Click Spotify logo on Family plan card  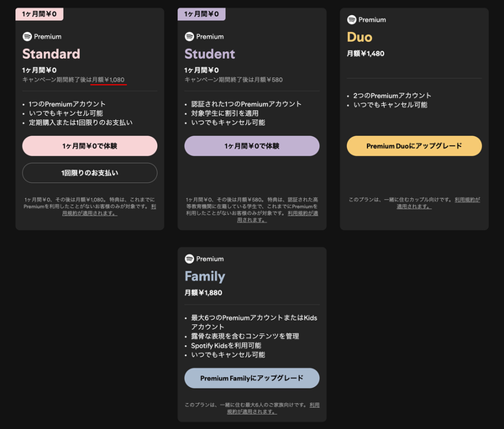pyautogui.click(x=189, y=259)
